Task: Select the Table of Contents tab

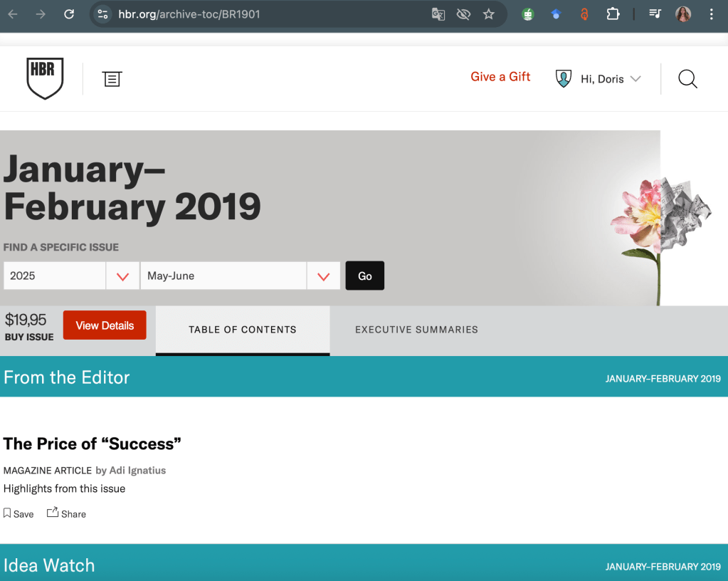Action: [x=242, y=330]
